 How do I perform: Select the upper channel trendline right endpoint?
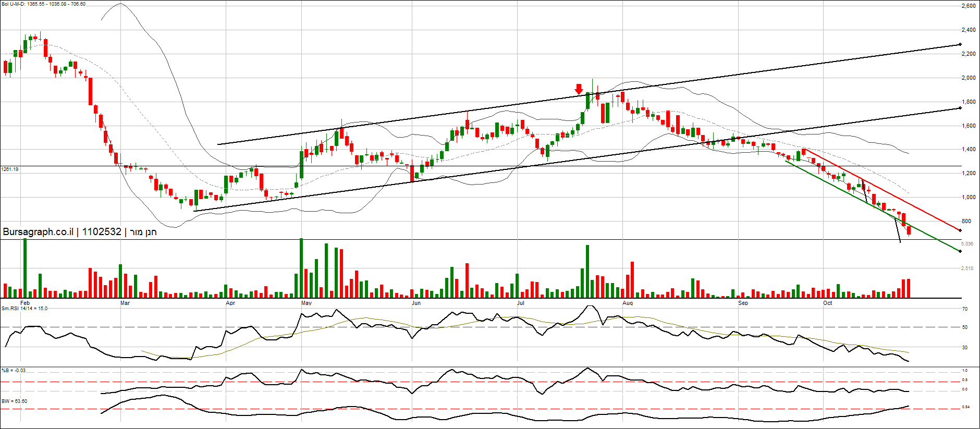960,44
